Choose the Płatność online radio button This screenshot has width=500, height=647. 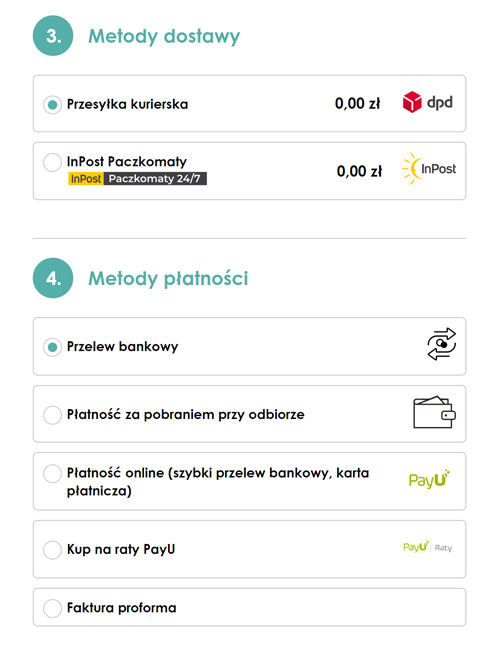pos(52,473)
